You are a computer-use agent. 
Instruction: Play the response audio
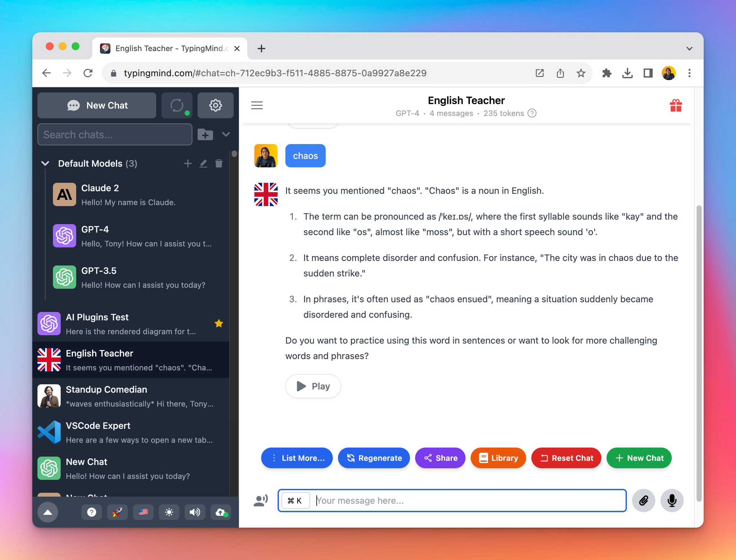[313, 386]
